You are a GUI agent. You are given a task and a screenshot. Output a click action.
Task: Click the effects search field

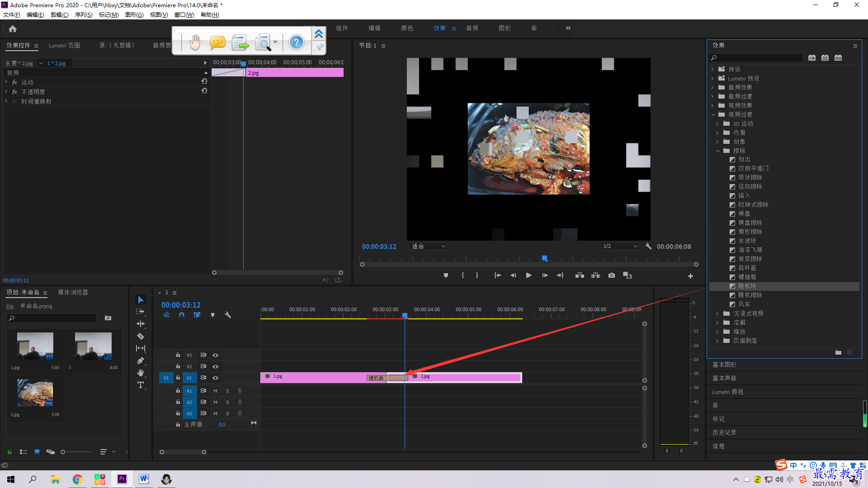tap(756, 58)
